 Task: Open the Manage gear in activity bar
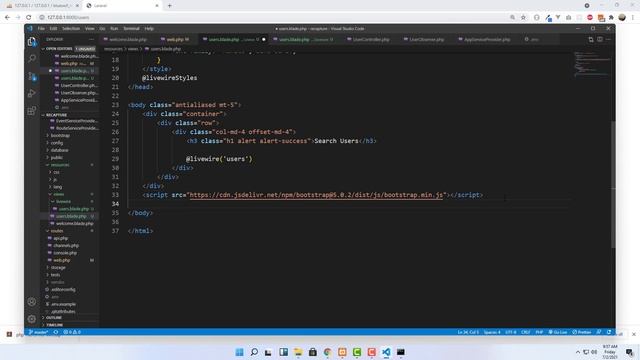(x=32, y=319)
